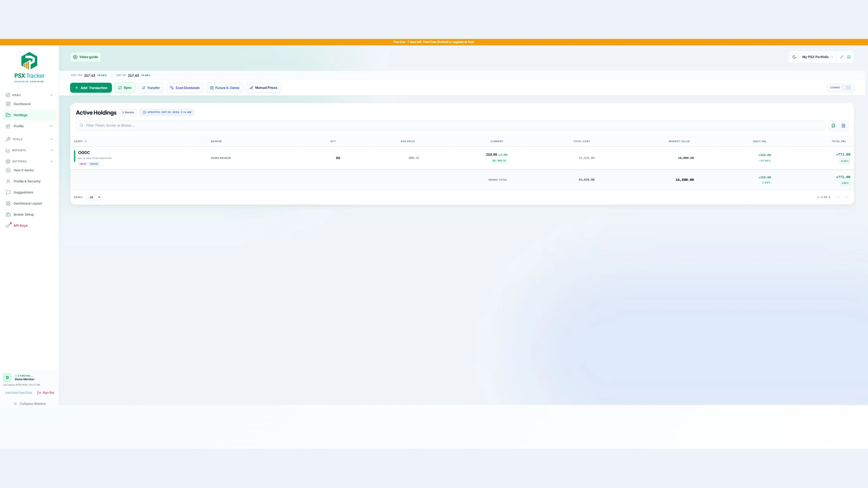The width and height of the screenshot is (868, 488).
Task: Open Scan Dividends tool
Action: [x=185, y=88]
